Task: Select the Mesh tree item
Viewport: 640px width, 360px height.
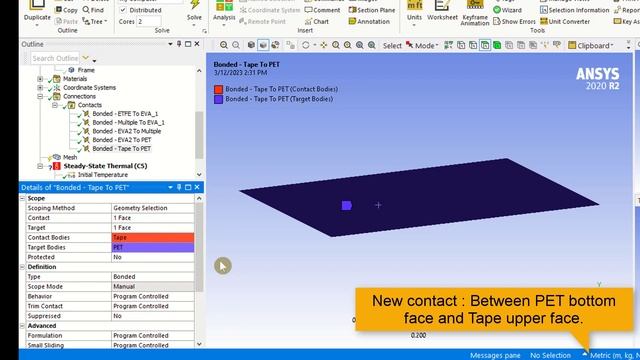Action: click(70, 157)
